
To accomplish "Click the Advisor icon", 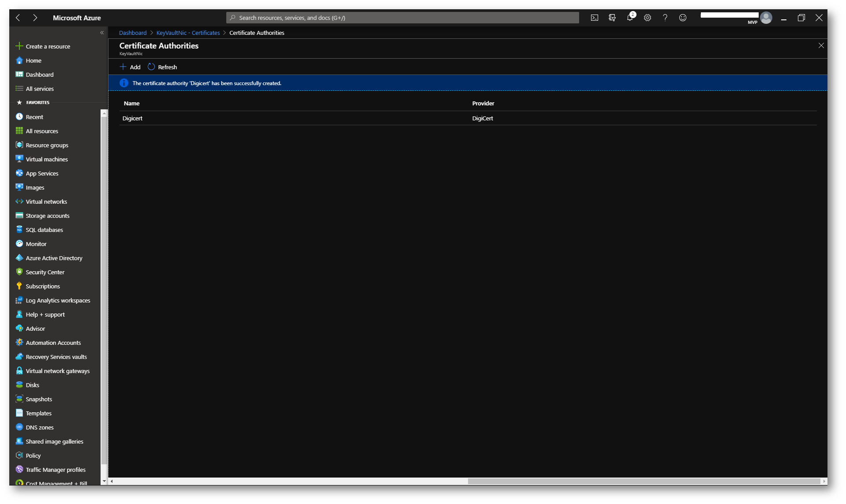I will (19, 329).
